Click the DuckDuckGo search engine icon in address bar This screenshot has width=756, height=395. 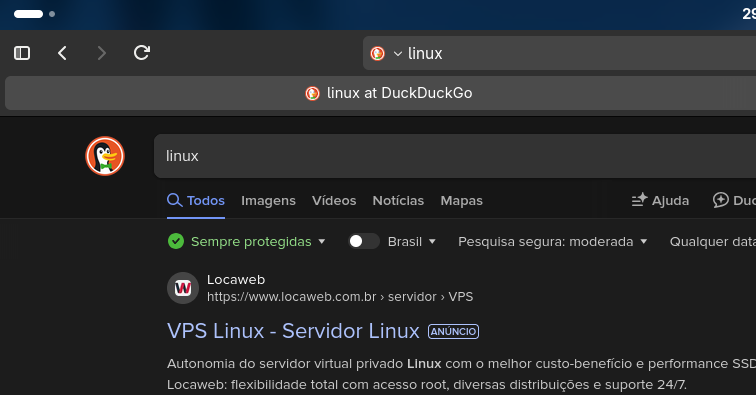(x=378, y=53)
